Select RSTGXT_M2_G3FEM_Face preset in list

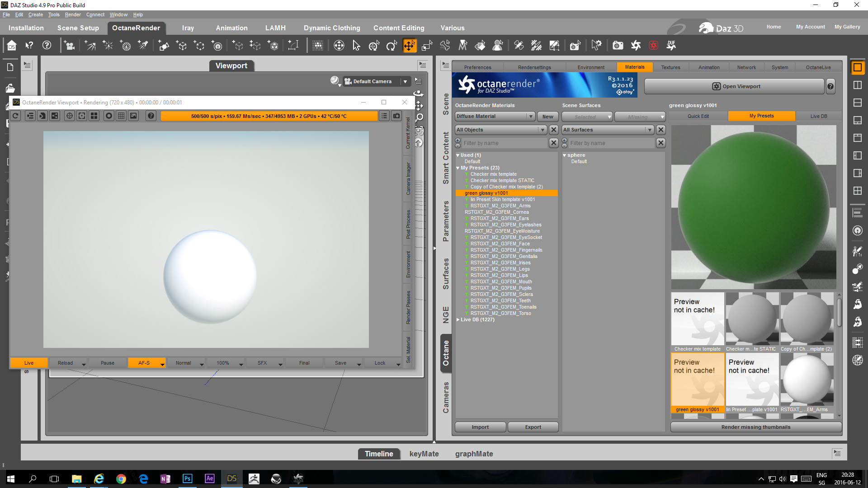click(x=500, y=244)
